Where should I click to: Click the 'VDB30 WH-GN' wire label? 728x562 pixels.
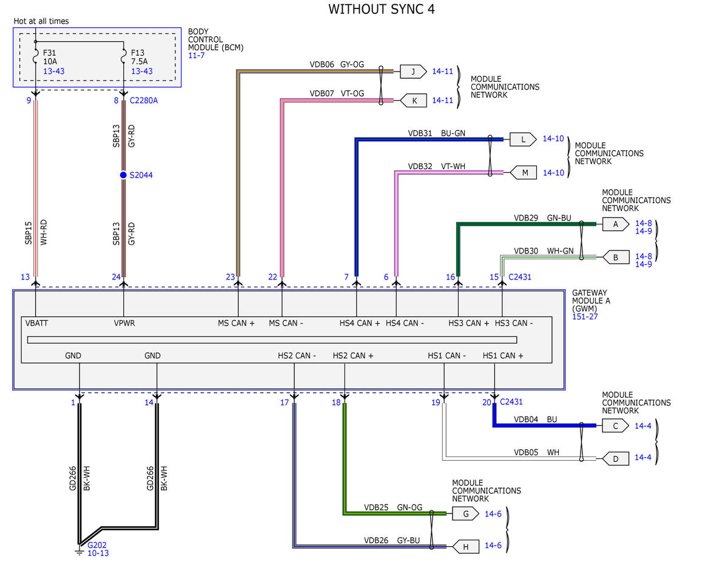543,250
